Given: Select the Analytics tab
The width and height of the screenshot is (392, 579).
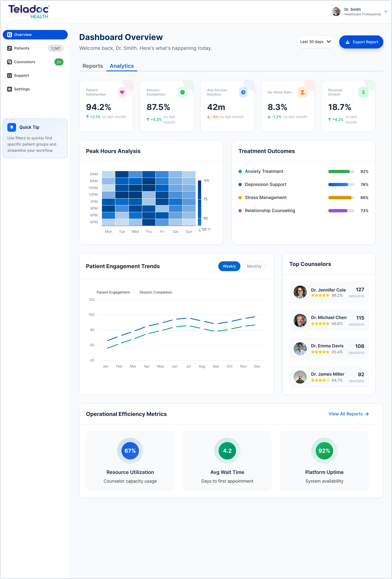Looking at the screenshot, I should coord(122,66).
